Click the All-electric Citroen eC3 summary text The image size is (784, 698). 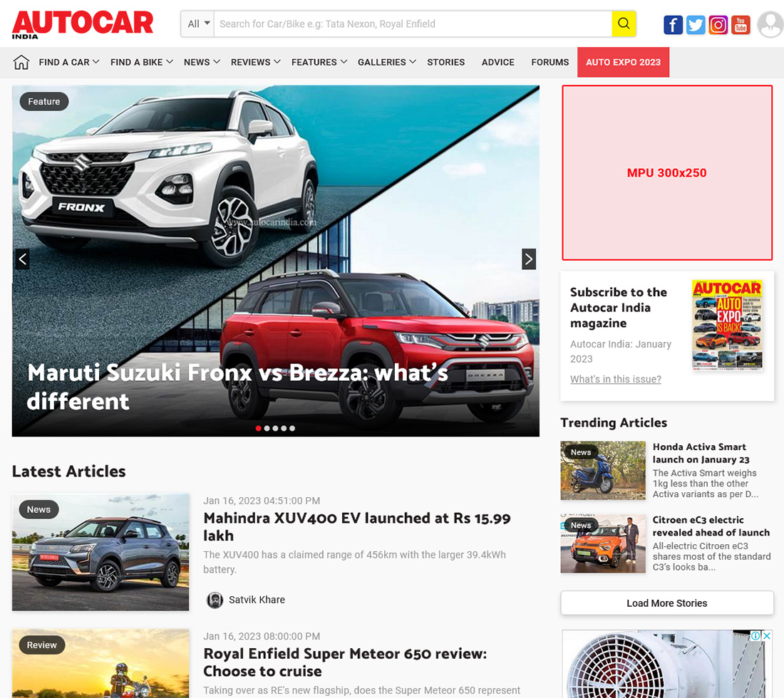tap(711, 556)
